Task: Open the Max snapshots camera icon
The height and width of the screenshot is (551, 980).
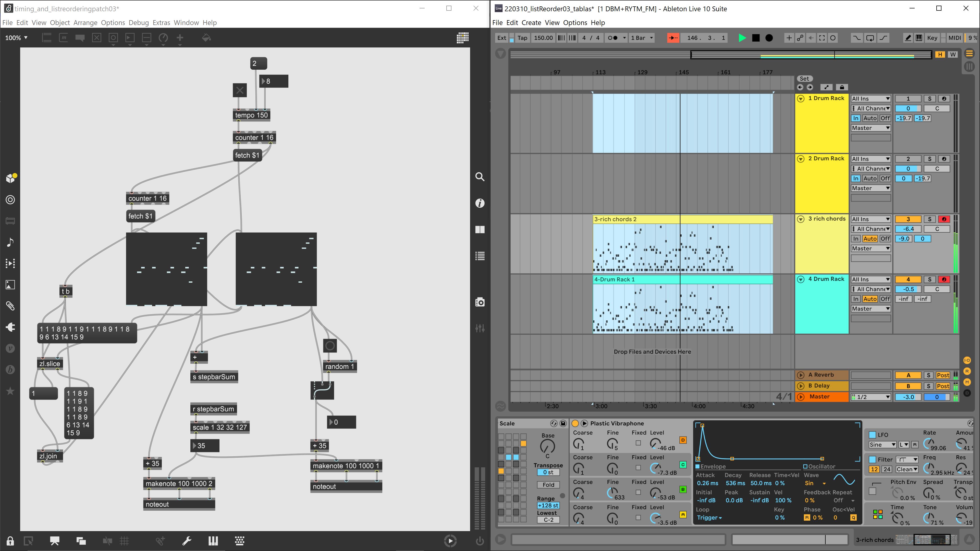Action: (x=480, y=302)
